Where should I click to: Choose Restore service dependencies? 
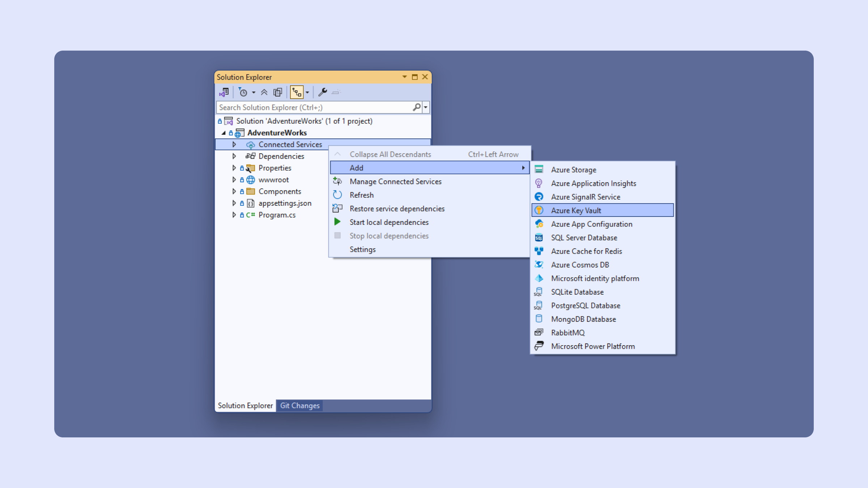click(x=430, y=209)
